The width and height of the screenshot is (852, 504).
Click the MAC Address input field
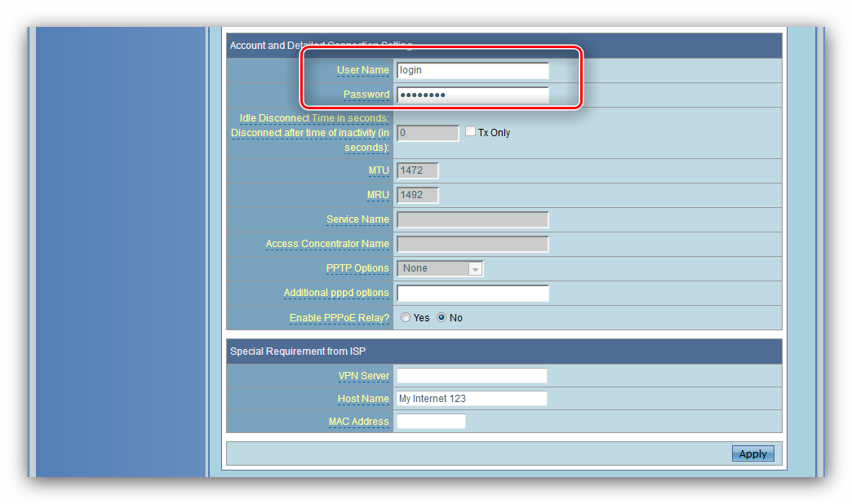(430, 422)
